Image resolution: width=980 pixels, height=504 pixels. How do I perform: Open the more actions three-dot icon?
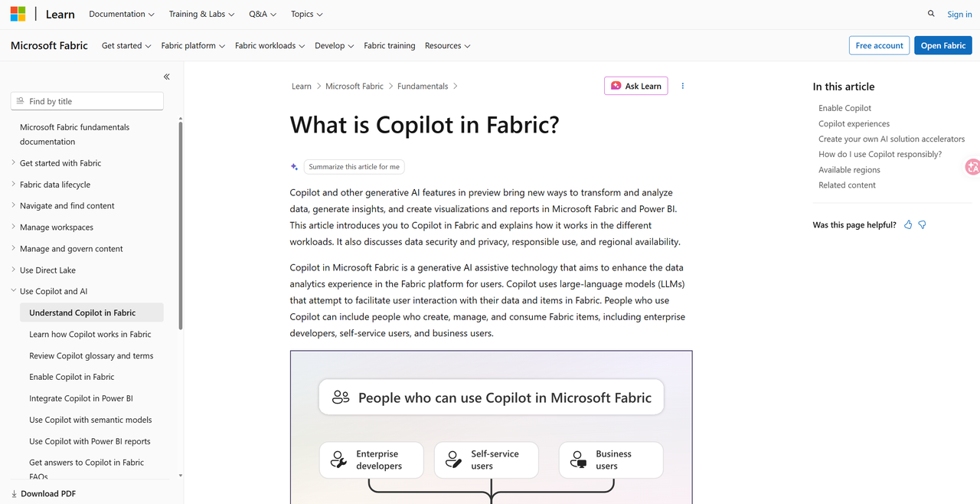click(682, 86)
